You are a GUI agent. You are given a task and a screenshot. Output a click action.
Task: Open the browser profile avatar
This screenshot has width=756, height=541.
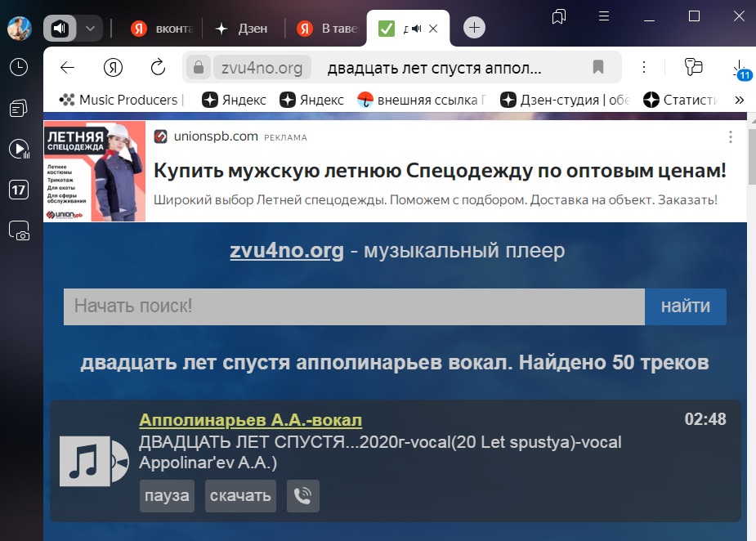[x=20, y=29]
